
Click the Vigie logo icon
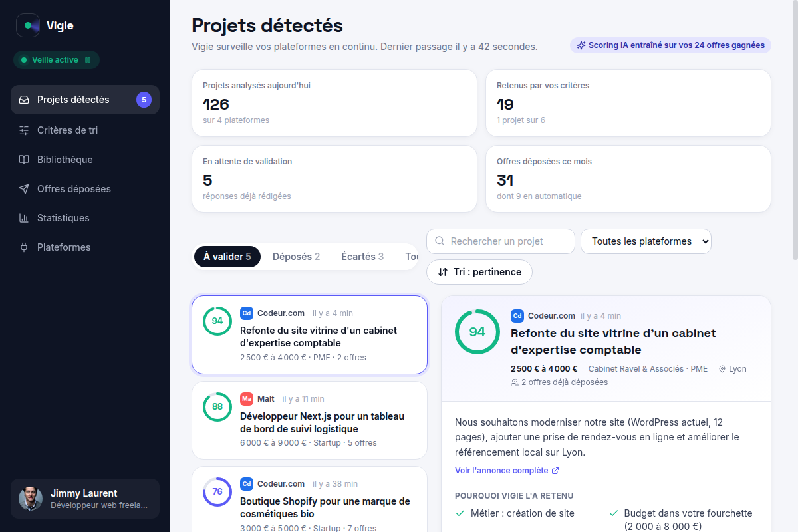click(28, 25)
